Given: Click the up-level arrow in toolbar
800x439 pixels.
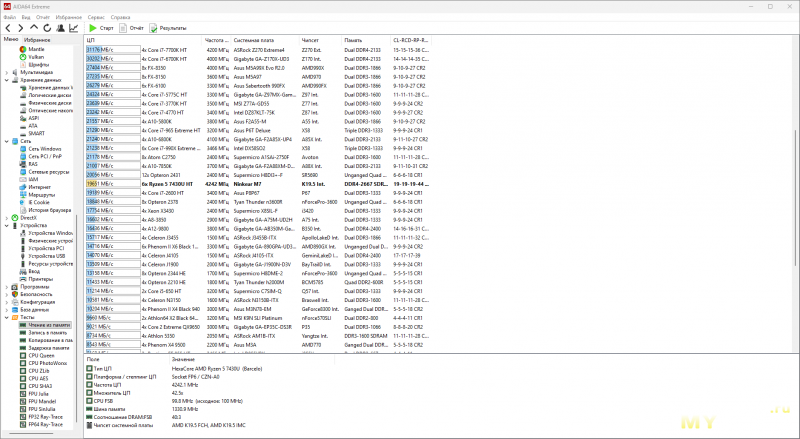Looking at the screenshot, I should 34,28.
